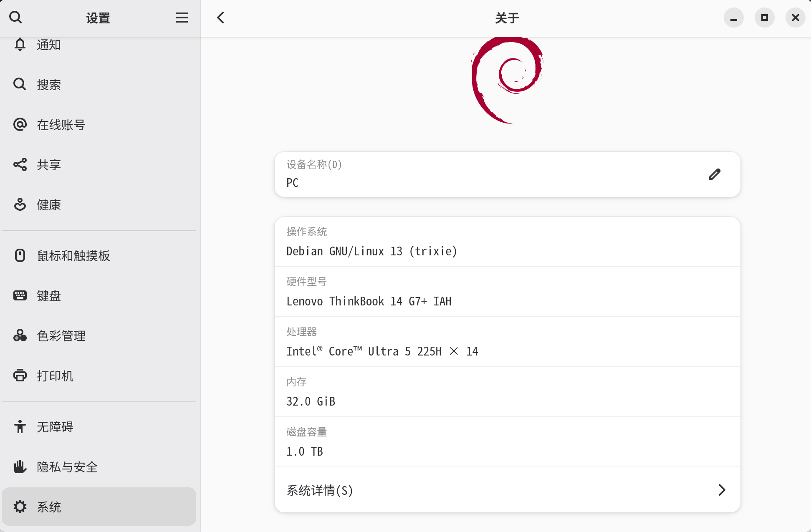
Task: Select 在线账号 in the sidebar
Action: pyautogui.click(x=99, y=124)
